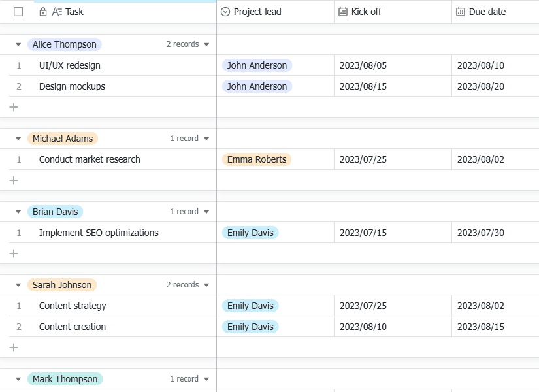Add a record under the Alice Thompson group
This screenshot has width=539, height=392.
click(14, 107)
